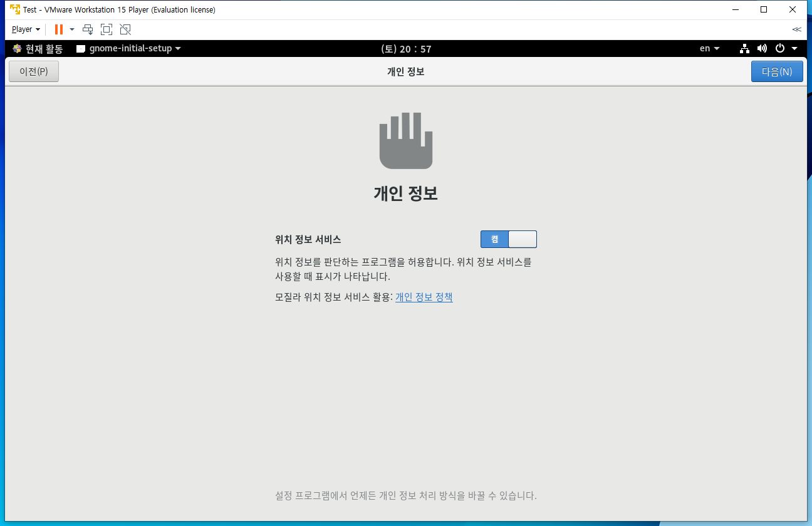
Task: Click the 모질라 위치 정보 서비스 활용 text
Action: [x=334, y=297]
